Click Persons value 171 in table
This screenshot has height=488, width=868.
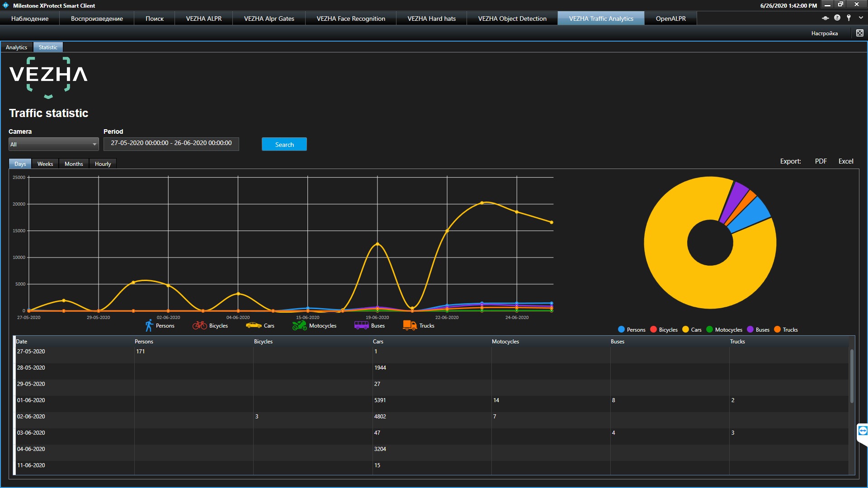tap(141, 352)
